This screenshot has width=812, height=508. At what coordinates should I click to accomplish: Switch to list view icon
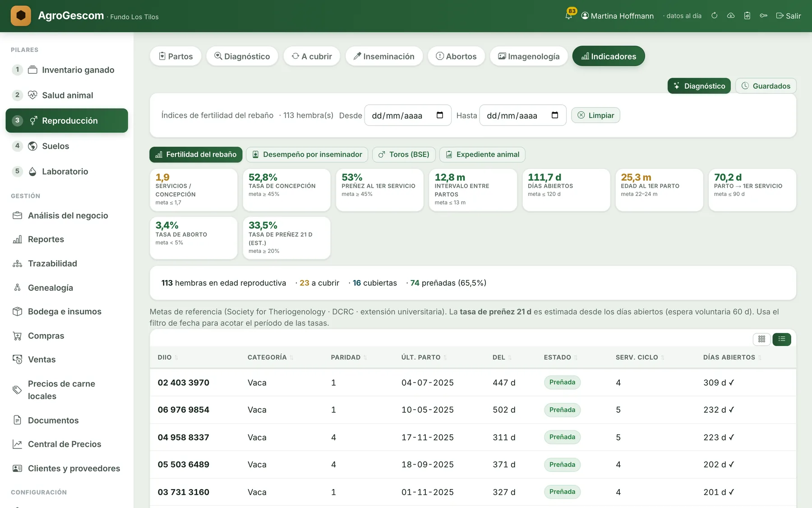coord(782,339)
